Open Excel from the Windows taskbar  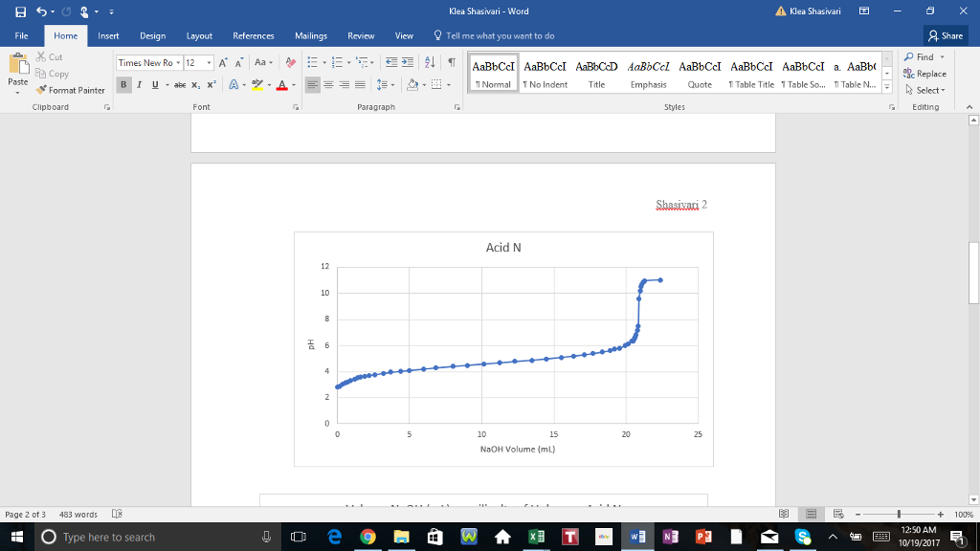[536, 537]
